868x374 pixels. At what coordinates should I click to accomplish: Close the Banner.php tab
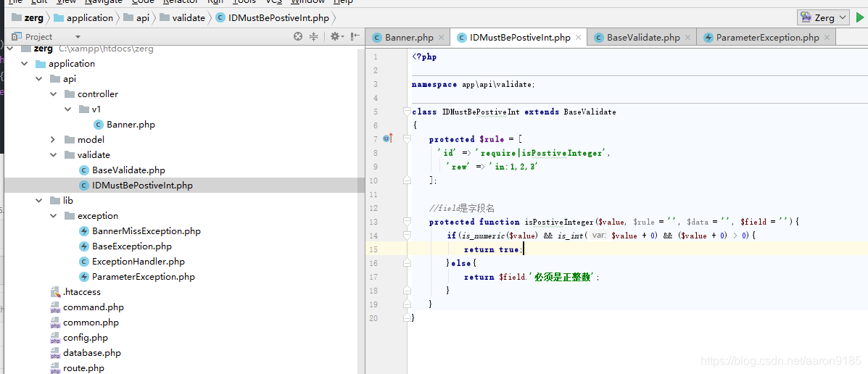[441, 38]
